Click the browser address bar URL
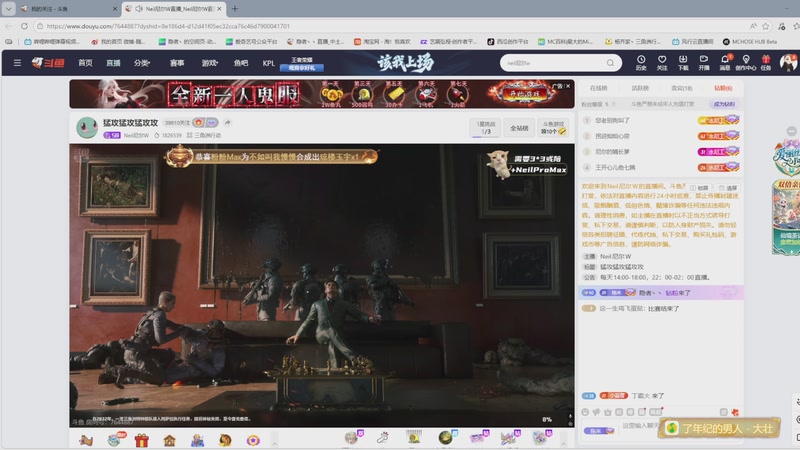This screenshot has width=800, height=450. pos(168,26)
